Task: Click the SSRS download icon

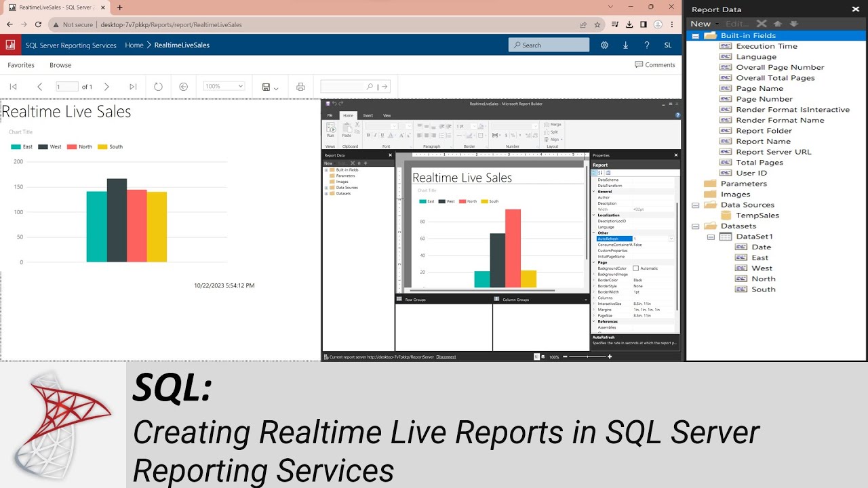Action: pos(625,45)
